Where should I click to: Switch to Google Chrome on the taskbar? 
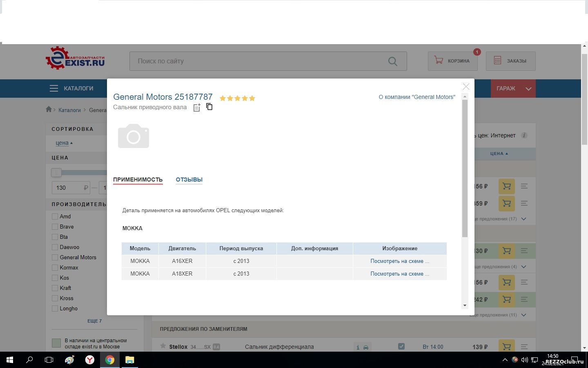pos(109,360)
